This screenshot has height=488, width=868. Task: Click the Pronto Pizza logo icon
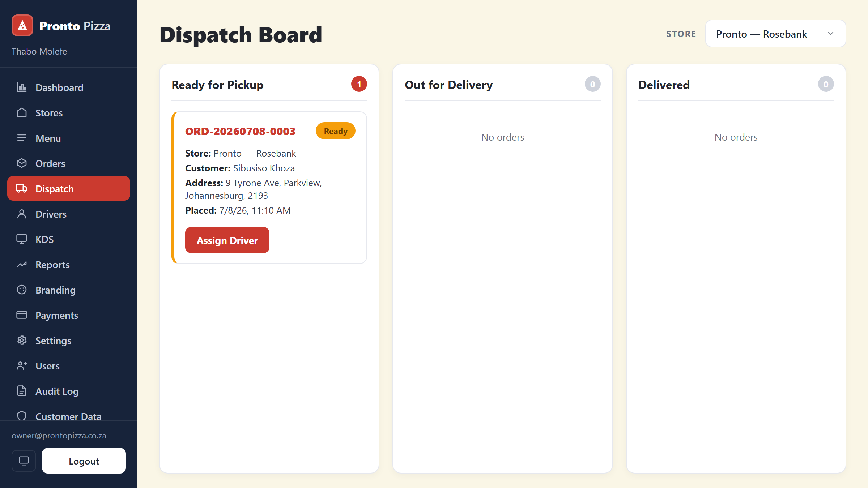[22, 26]
